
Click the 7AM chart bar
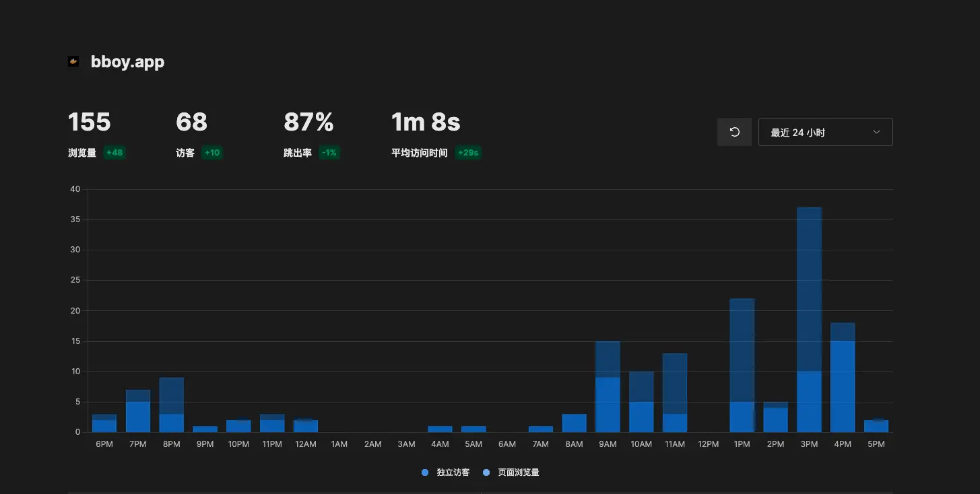click(x=540, y=429)
